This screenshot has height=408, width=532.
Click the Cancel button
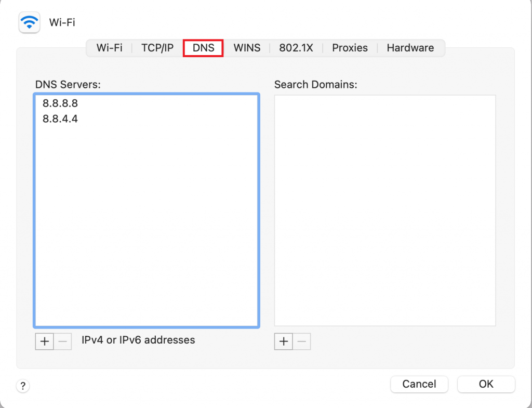[x=419, y=384]
